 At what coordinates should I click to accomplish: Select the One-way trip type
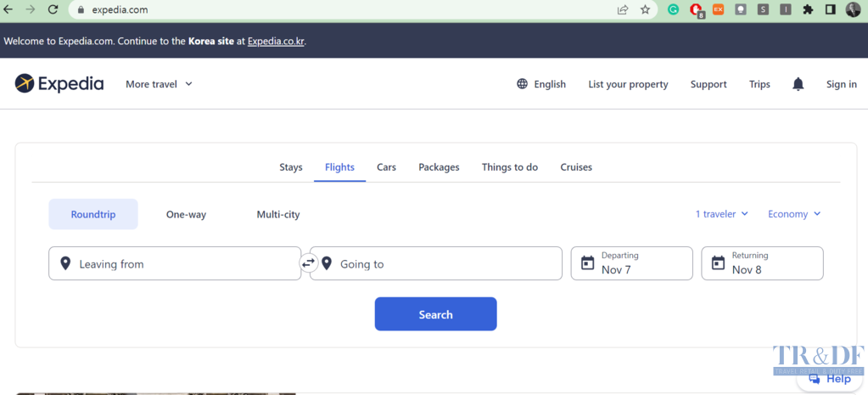(x=186, y=214)
